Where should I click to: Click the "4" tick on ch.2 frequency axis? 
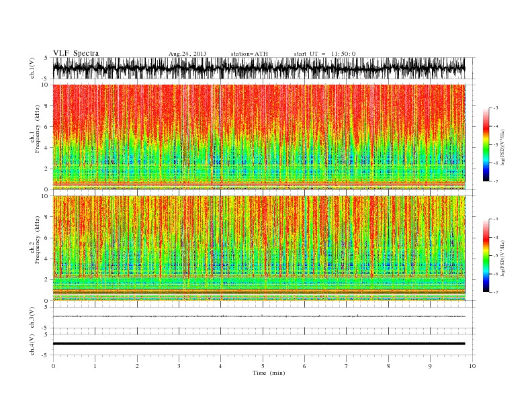pos(46,259)
